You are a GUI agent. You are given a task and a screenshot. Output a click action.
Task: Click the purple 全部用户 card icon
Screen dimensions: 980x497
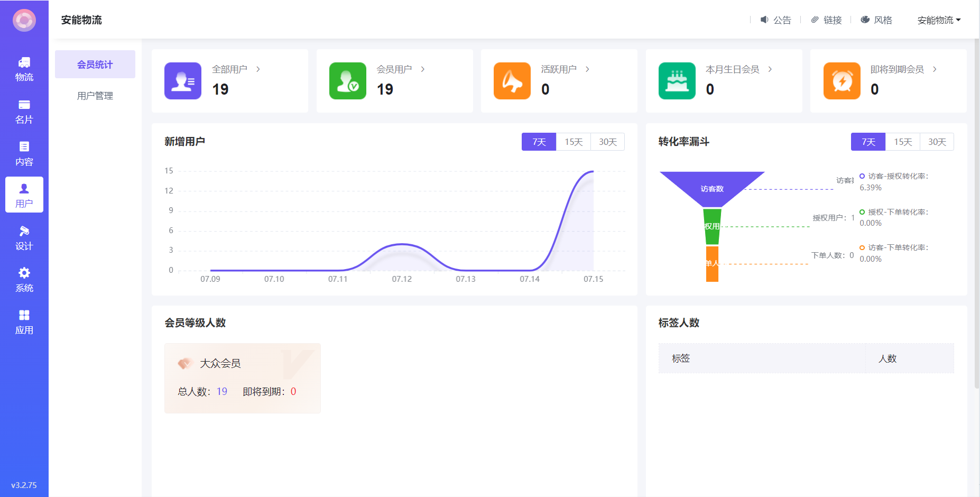pyautogui.click(x=183, y=81)
